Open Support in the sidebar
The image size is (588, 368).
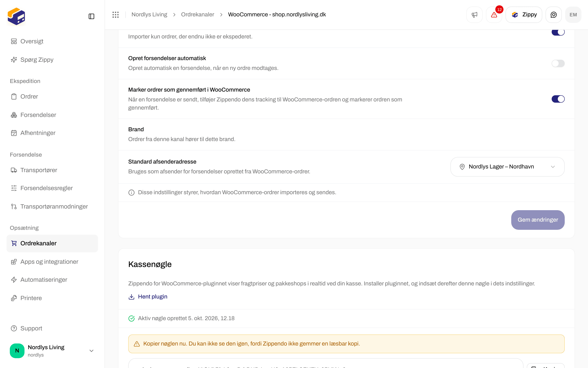click(x=52, y=328)
